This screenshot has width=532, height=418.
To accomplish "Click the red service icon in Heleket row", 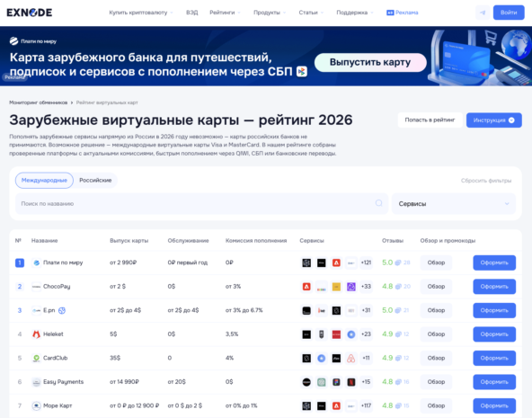I will click(x=336, y=334).
